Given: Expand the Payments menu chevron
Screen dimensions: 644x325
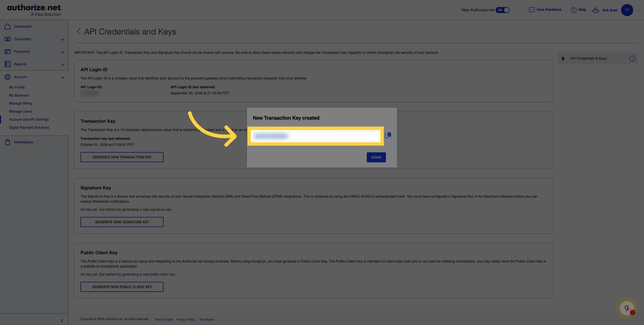Looking at the screenshot, I should click(63, 52).
